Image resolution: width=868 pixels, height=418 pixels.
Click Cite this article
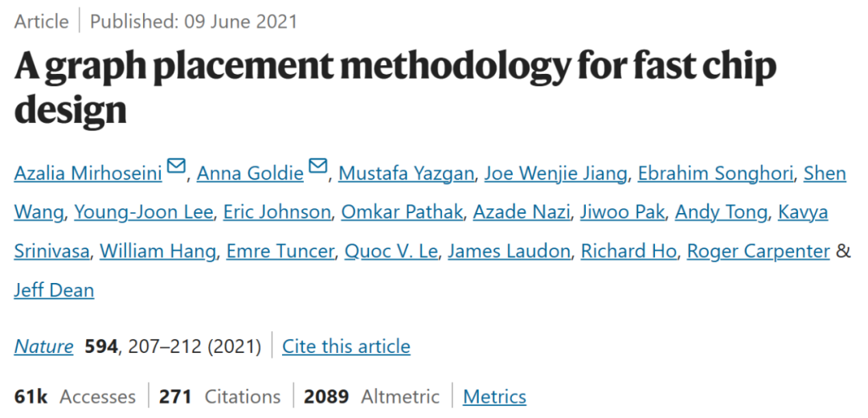pyautogui.click(x=346, y=346)
